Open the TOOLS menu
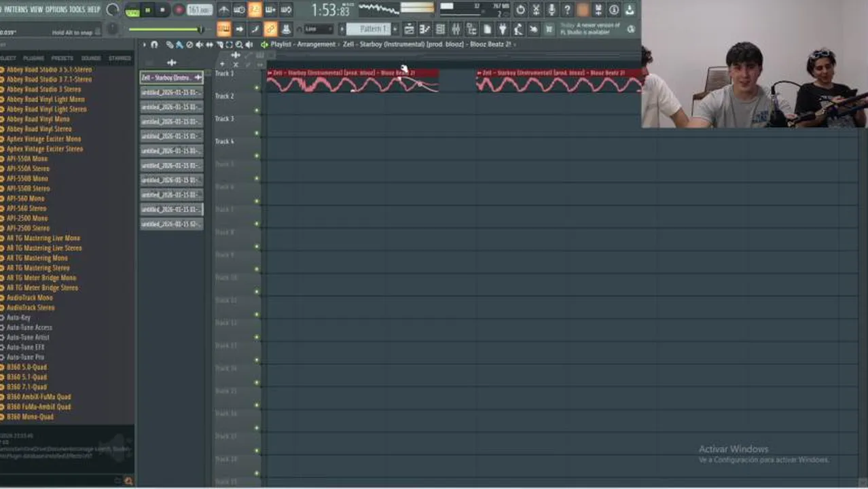The image size is (868, 489). click(x=77, y=9)
